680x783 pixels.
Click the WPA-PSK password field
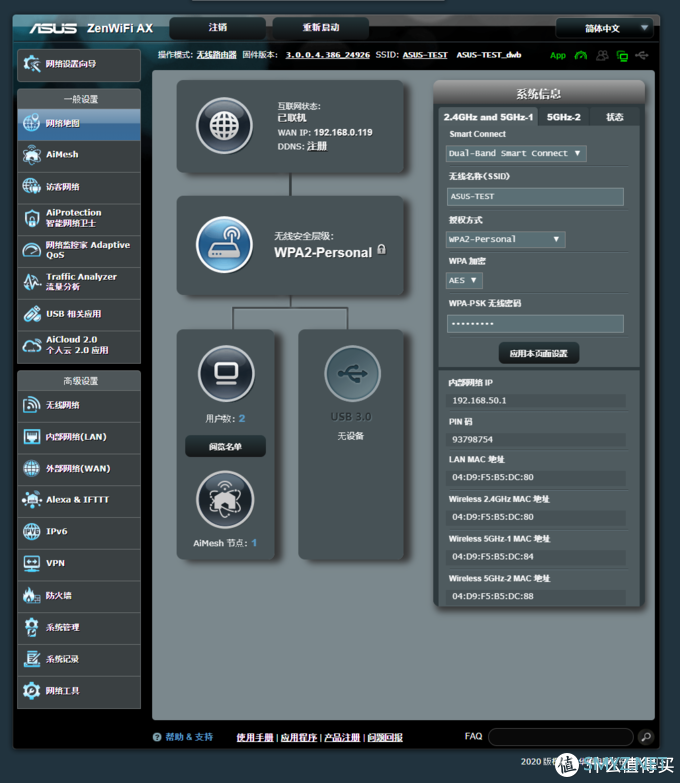point(535,324)
